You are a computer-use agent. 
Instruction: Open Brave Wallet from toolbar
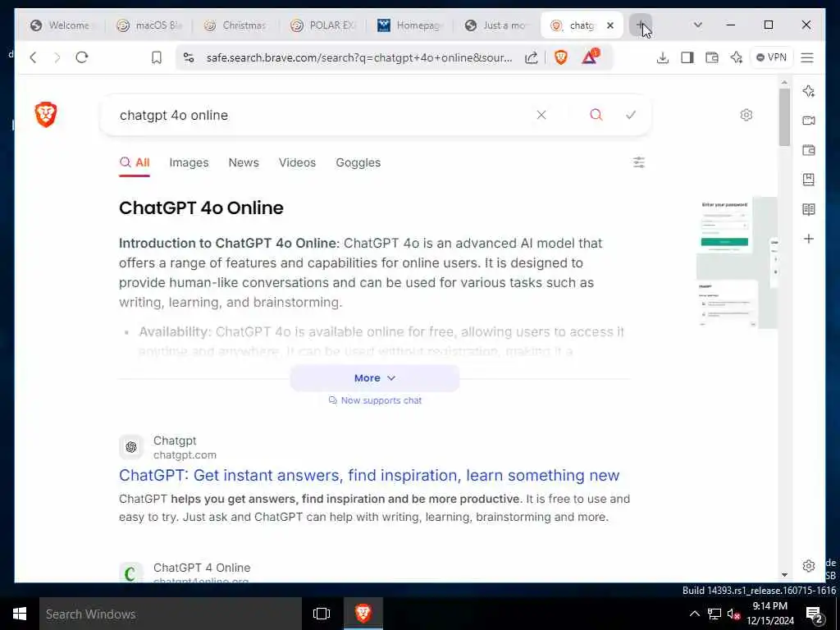tap(712, 57)
